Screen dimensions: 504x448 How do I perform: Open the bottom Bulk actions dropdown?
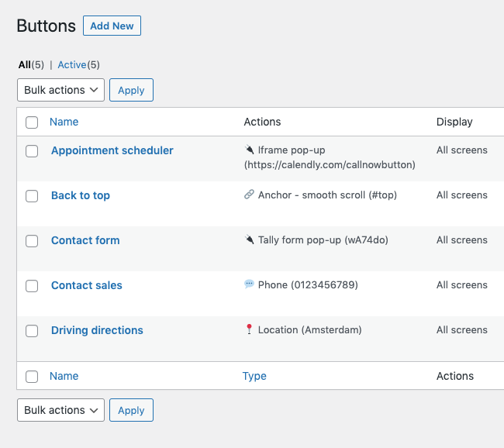[x=60, y=410]
